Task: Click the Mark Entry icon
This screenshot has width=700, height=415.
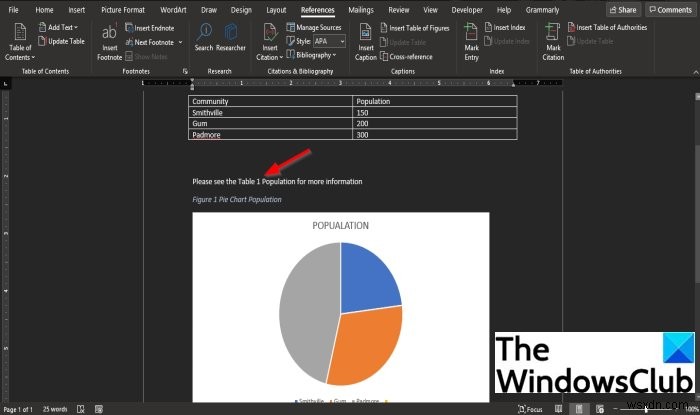Action: 471,42
